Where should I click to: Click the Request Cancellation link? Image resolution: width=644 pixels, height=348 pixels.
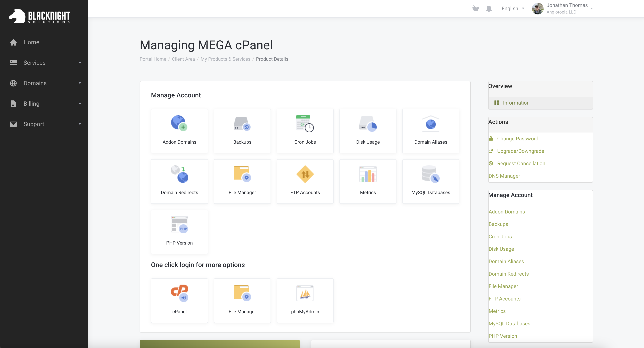(x=521, y=163)
